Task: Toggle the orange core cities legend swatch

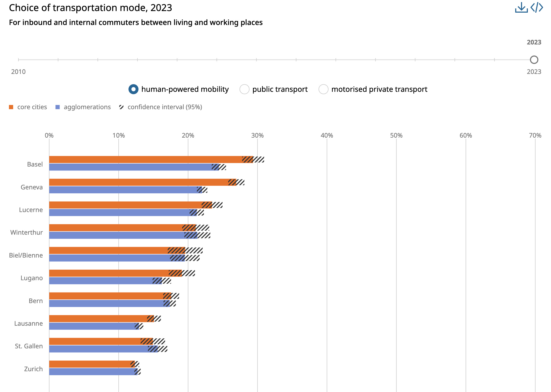Action: coord(11,107)
